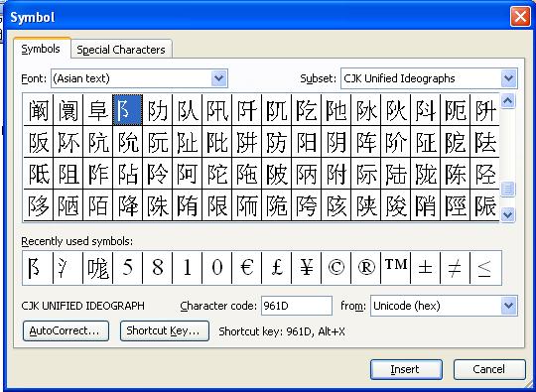
Task: Pick the pound sterling recent symbol
Action: coord(277,268)
